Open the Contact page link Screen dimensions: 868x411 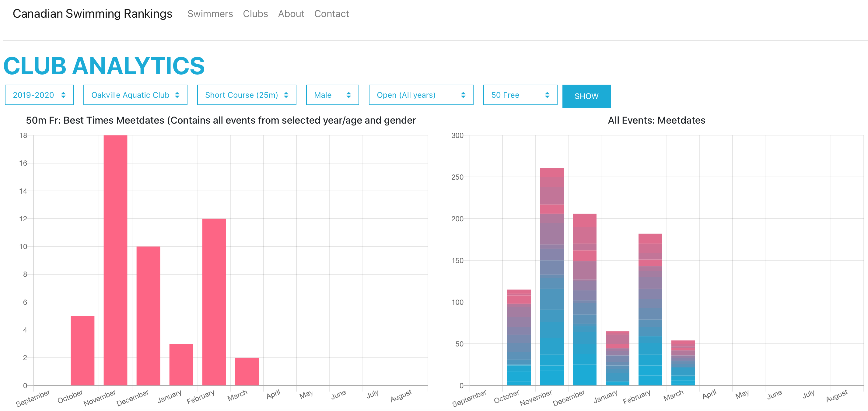(x=331, y=14)
